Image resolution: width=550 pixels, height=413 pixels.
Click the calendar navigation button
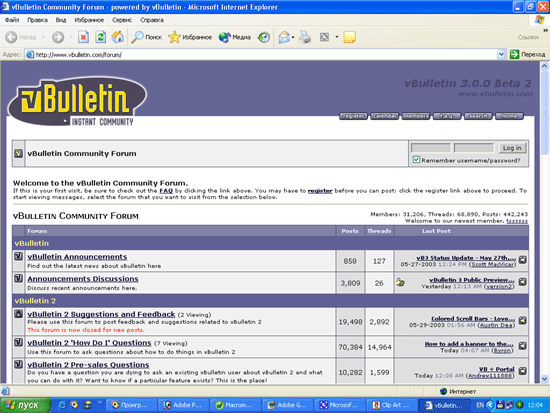click(x=384, y=116)
